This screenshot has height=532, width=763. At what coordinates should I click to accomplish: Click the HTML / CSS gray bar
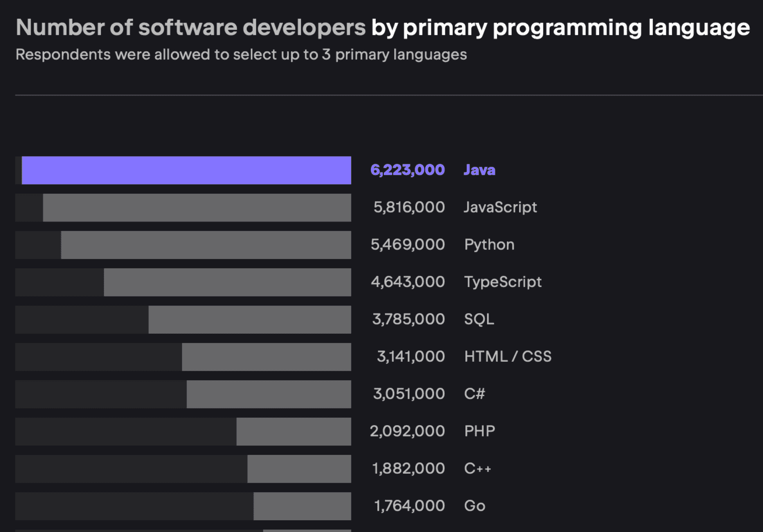point(266,357)
